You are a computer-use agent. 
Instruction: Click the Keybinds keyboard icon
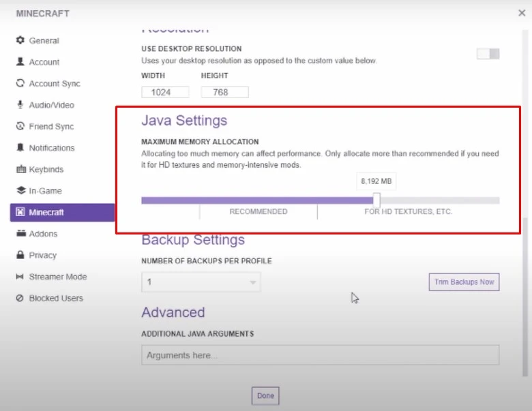click(x=21, y=169)
